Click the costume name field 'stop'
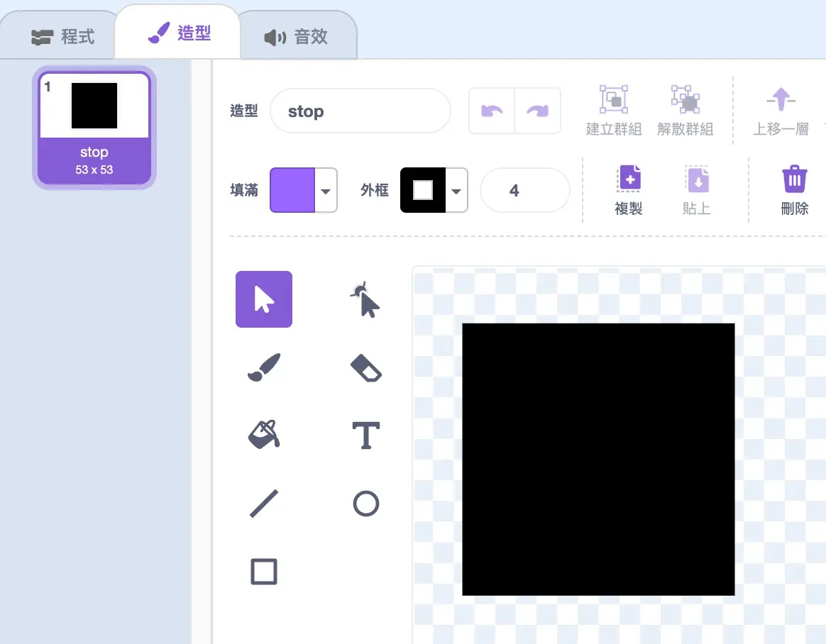Screen dimensions: 826x644 click(360, 111)
